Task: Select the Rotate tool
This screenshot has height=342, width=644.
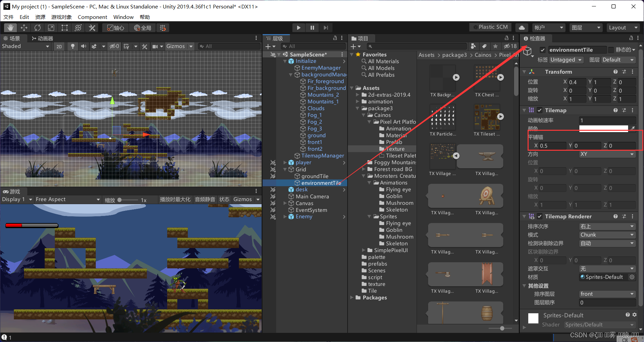Action: [x=38, y=28]
